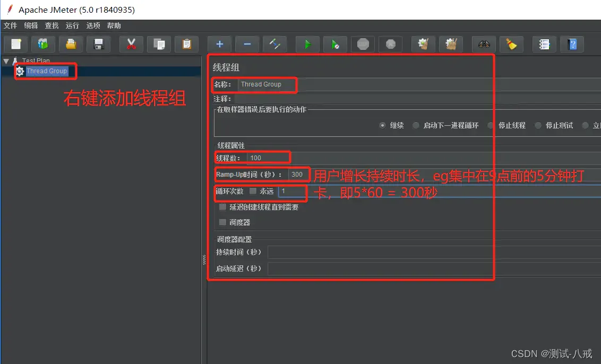The width and height of the screenshot is (601, 364).
Task: Open Help with the question mark icon
Action: (572, 45)
